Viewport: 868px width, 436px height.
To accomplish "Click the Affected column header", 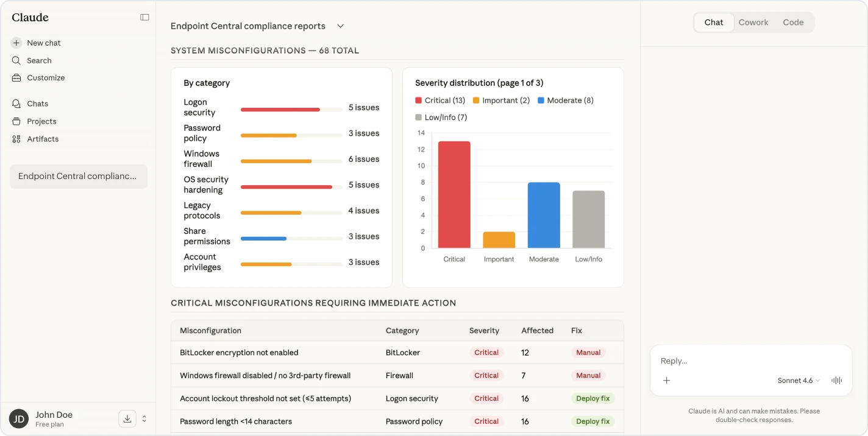I will click(538, 331).
